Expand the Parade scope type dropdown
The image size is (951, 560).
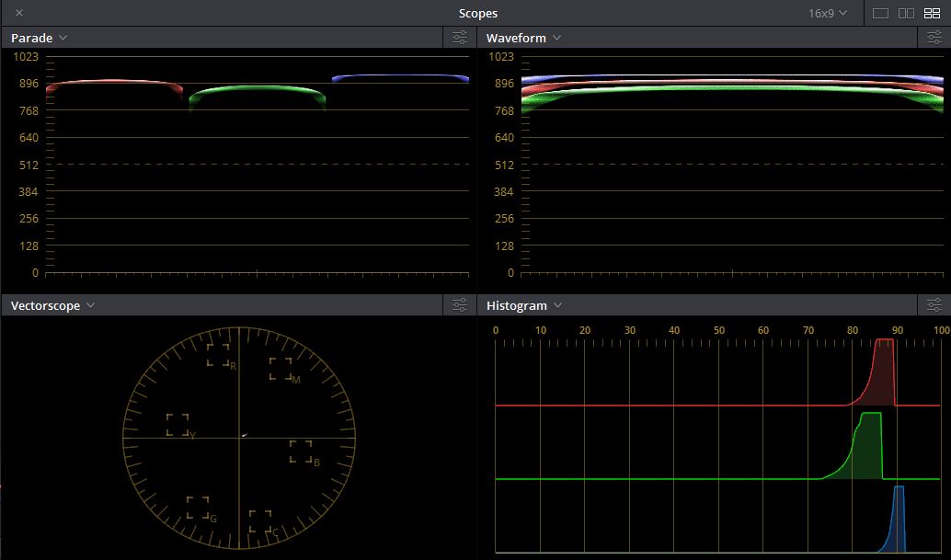click(x=39, y=38)
